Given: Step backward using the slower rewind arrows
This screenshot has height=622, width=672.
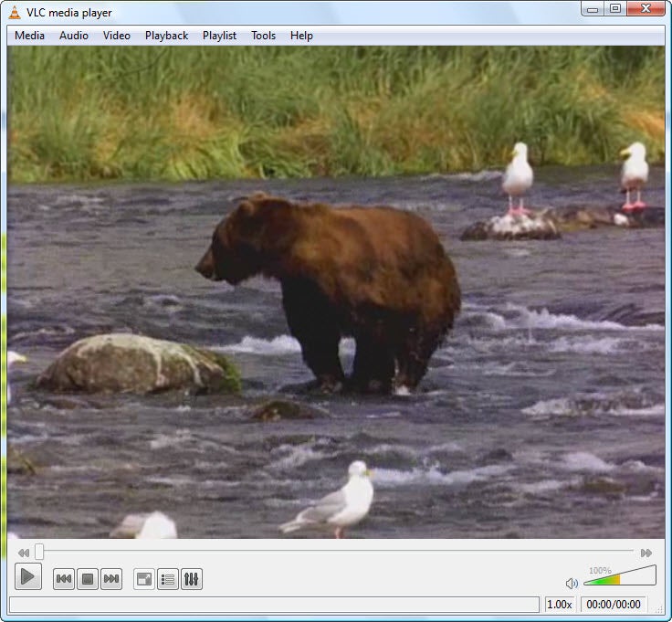Looking at the screenshot, I should point(24,553).
